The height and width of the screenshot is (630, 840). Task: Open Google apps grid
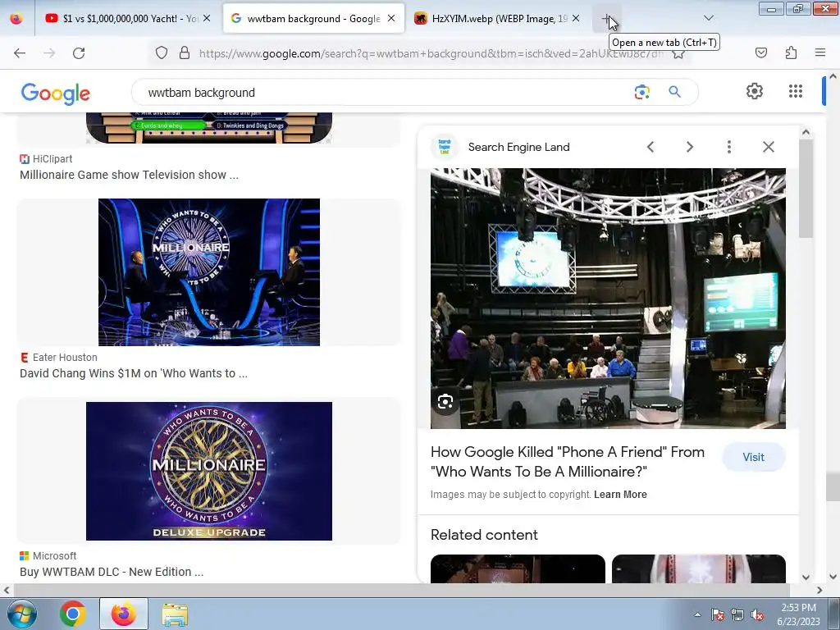(796, 91)
